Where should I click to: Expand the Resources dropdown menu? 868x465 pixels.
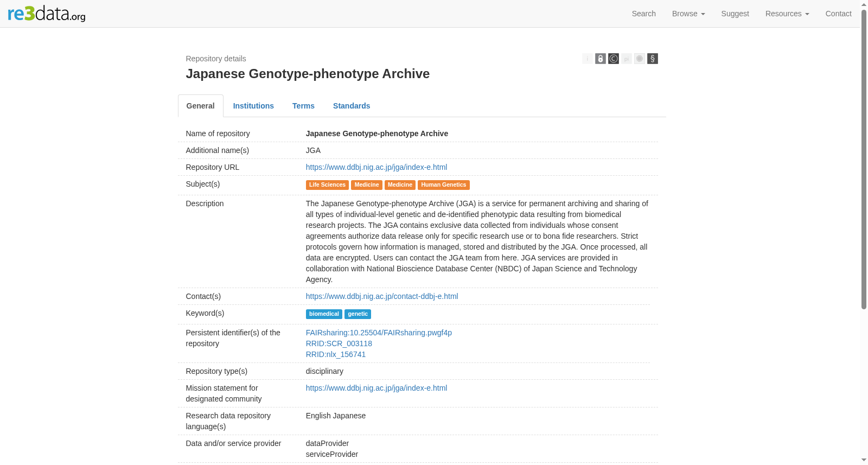click(x=787, y=14)
